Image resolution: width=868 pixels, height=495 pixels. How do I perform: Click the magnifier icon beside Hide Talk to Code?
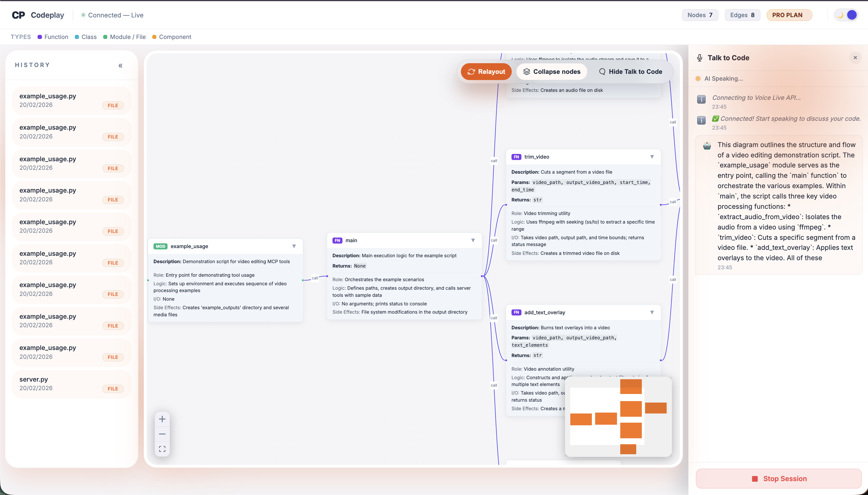[602, 71]
